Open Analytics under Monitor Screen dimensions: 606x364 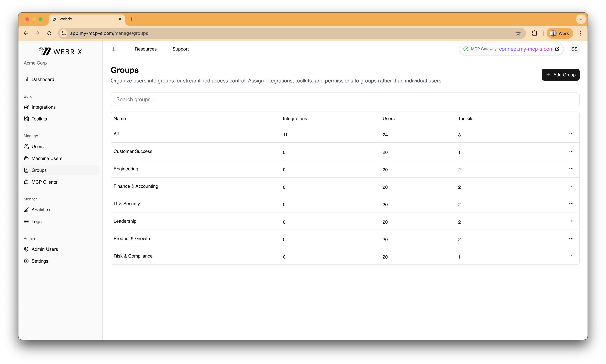point(41,210)
